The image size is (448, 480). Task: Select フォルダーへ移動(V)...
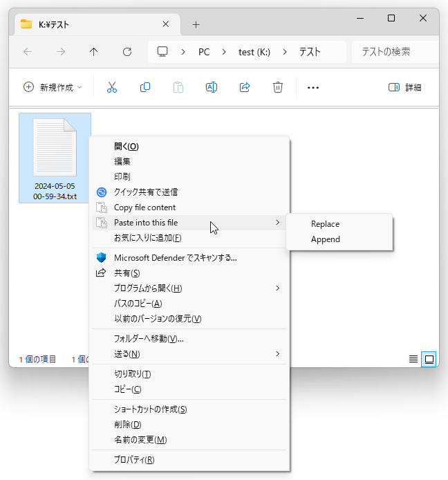click(189, 339)
